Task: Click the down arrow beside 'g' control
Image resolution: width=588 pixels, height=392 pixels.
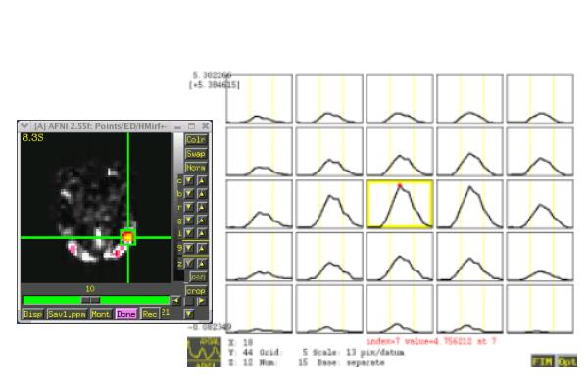Action: click(x=189, y=220)
